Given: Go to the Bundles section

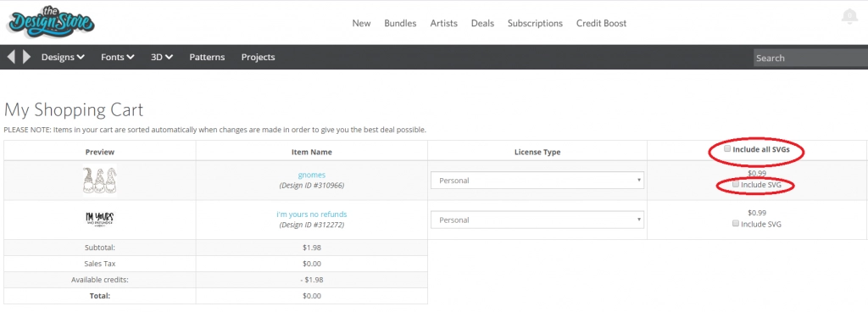Looking at the screenshot, I should click(x=400, y=23).
